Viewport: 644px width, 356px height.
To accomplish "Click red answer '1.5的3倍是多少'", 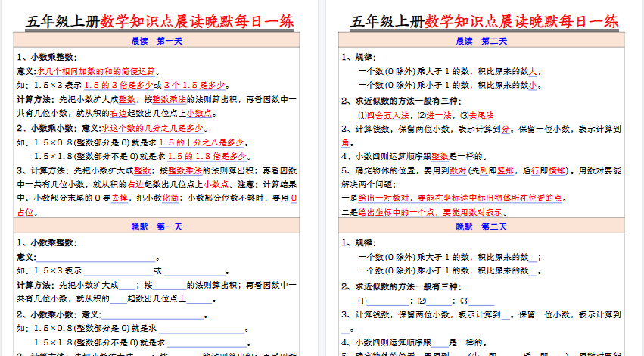I will (x=118, y=85).
